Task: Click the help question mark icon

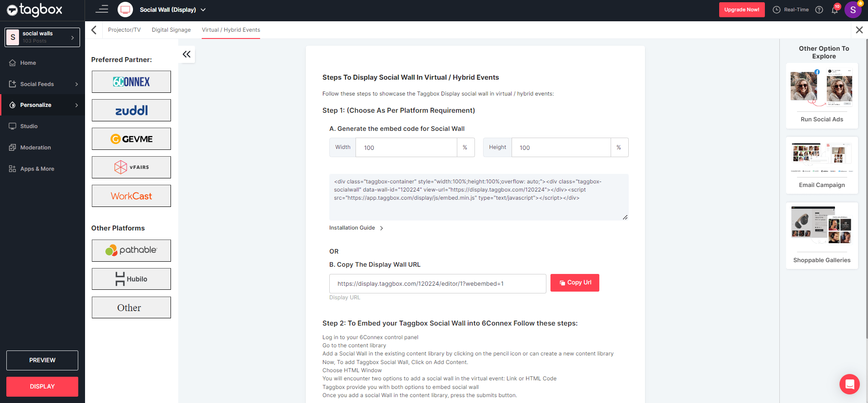Action: [x=819, y=10]
